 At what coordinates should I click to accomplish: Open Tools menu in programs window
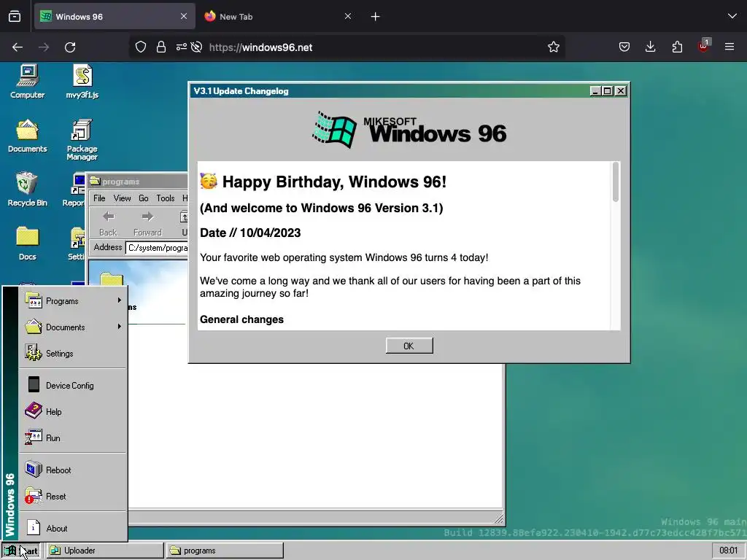tap(166, 198)
